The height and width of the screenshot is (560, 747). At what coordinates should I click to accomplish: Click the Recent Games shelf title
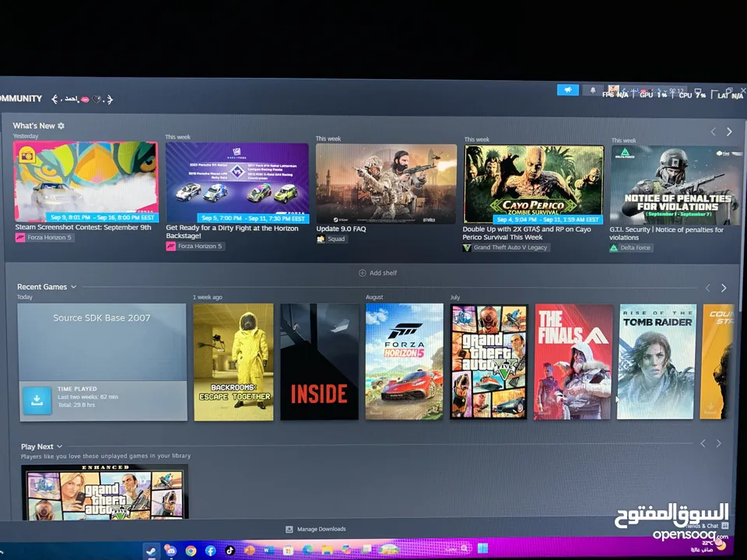(42, 287)
